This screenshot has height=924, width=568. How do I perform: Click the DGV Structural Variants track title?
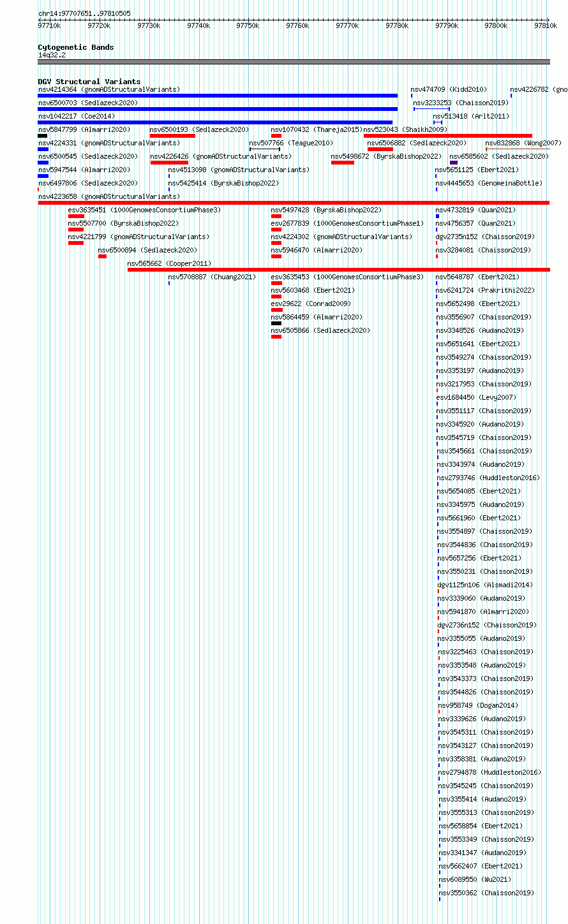[89, 82]
